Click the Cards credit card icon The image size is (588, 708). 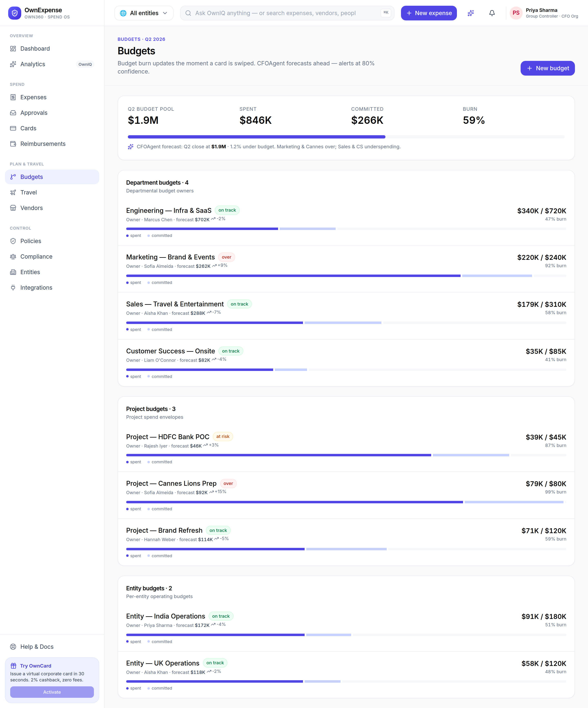[x=13, y=128]
